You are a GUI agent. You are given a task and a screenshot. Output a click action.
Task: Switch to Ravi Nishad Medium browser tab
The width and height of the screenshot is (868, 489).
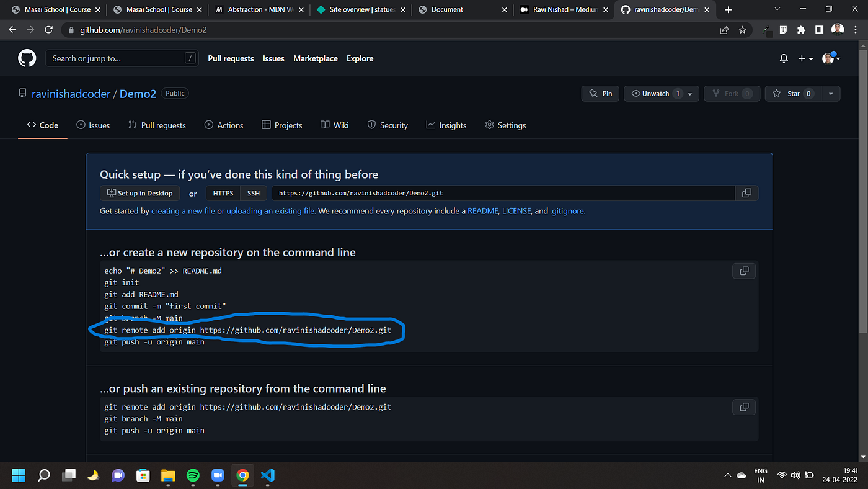point(564,9)
